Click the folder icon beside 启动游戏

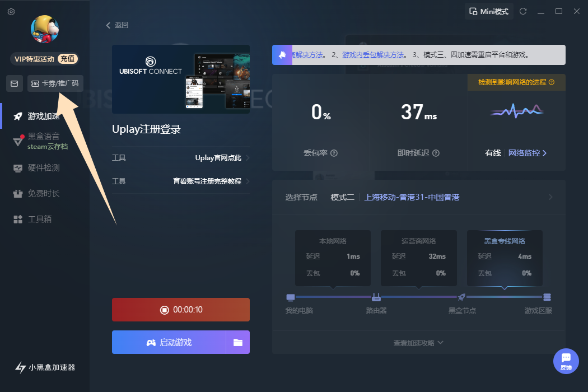[239, 342]
